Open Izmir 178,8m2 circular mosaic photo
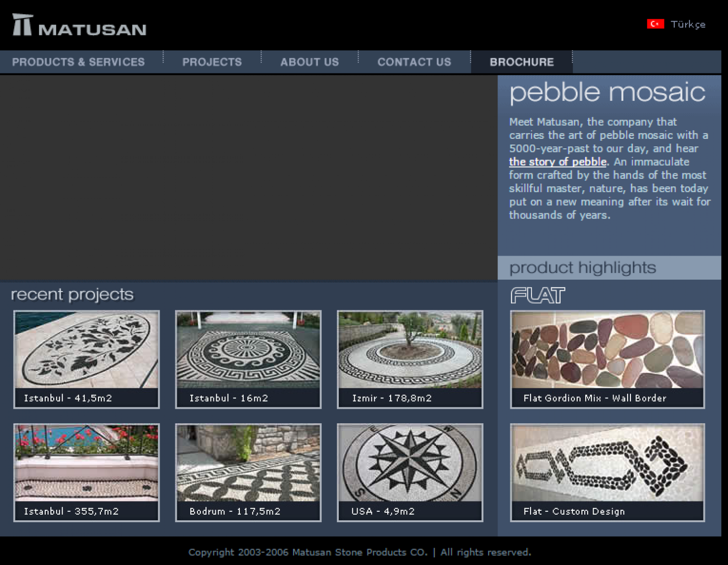Screen dimensions: 728x565 click(x=410, y=350)
